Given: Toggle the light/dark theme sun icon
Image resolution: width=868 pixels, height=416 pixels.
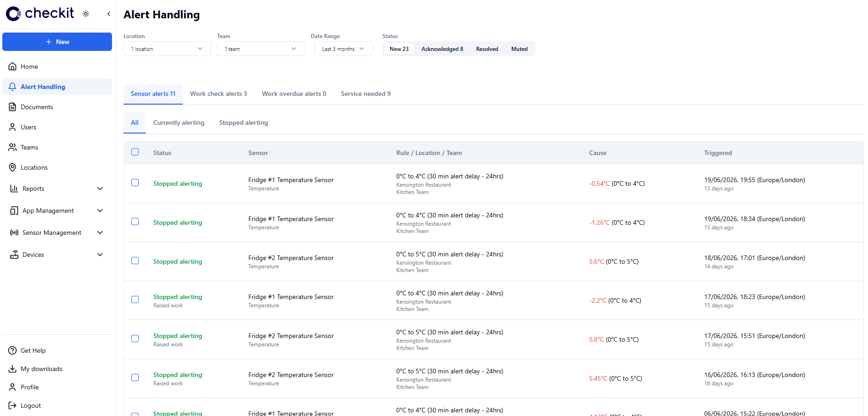Looking at the screenshot, I should (86, 14).
